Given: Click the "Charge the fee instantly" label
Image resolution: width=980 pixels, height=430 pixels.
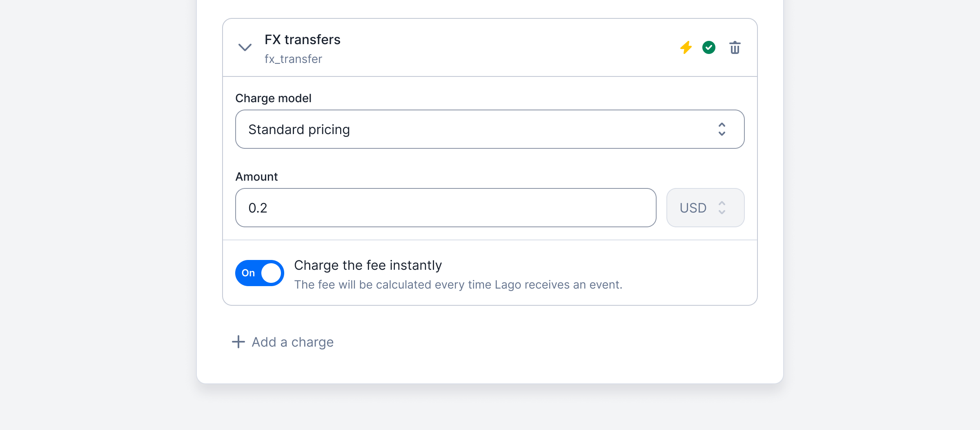Looking at the screenshot, I should tap(368, 265).
